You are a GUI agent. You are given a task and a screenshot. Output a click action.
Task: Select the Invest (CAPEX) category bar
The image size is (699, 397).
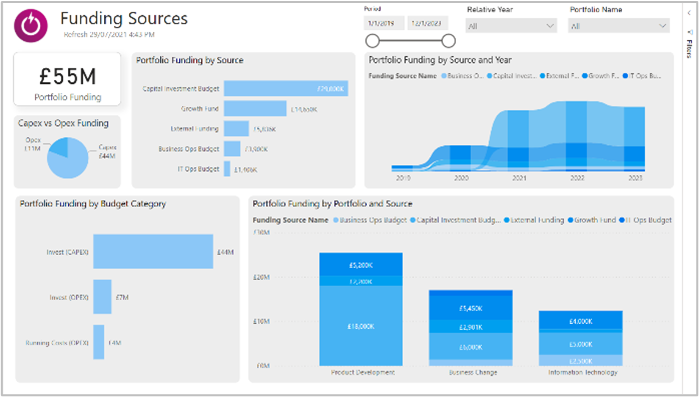[x=153, y=252]
